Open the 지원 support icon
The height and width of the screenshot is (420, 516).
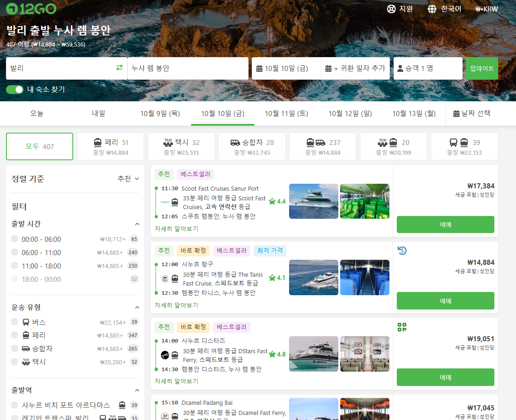pos(391,9)
